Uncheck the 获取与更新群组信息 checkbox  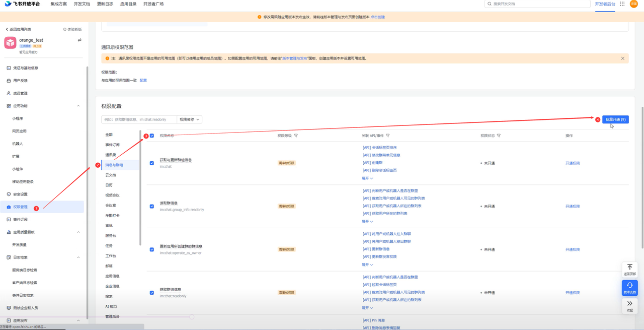pos(152,163)
